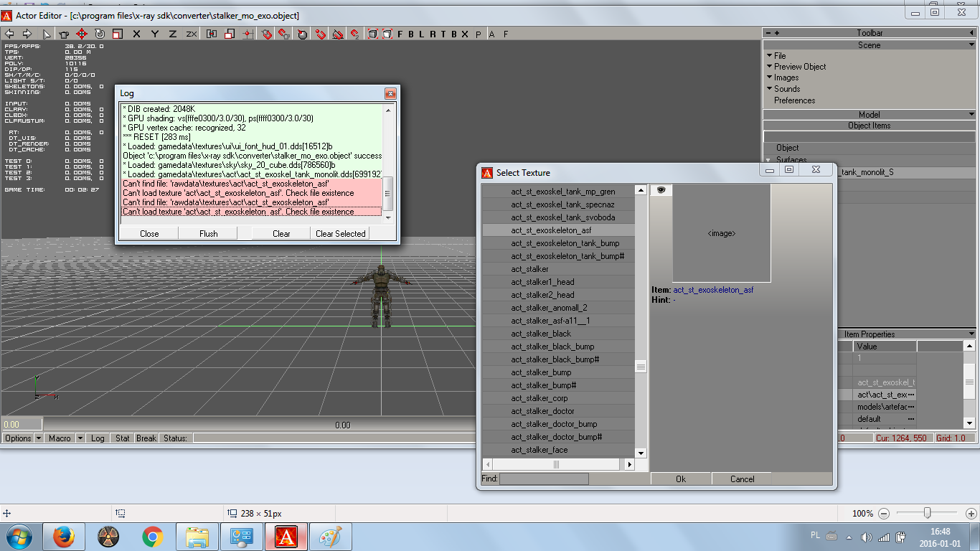Viewport: 980px width, 551px height.
Task: Switch to Right view (R)
Action: [433, 34]
